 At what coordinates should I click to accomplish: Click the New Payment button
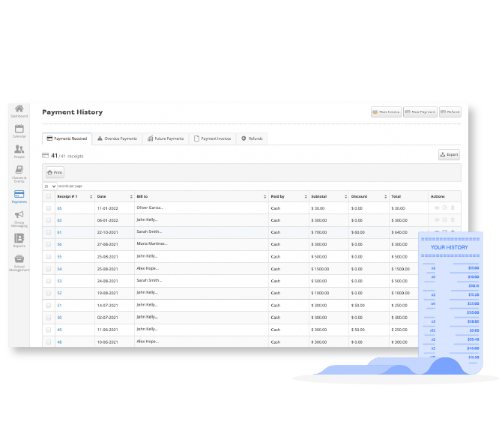click(x=420, y=112)
